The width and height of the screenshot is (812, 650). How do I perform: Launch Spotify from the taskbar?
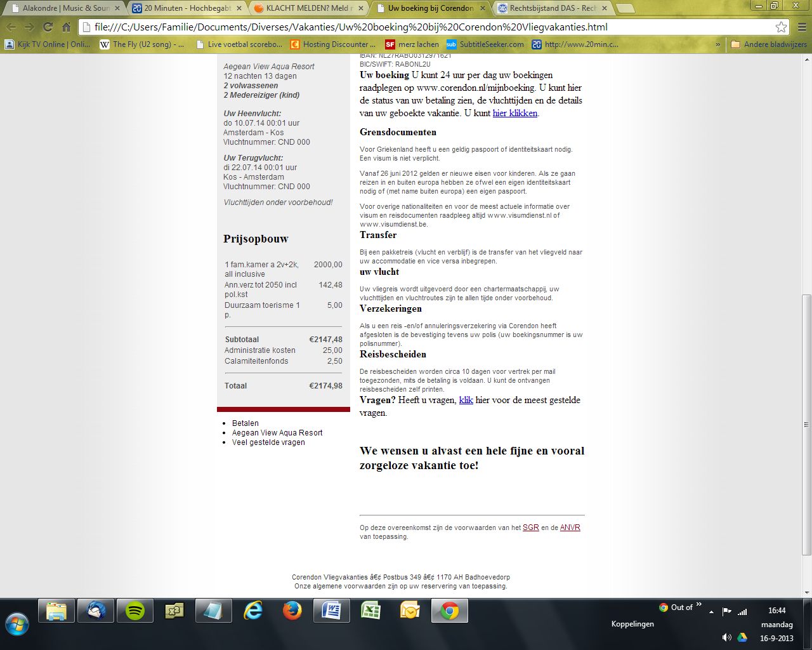click(135, 611)
